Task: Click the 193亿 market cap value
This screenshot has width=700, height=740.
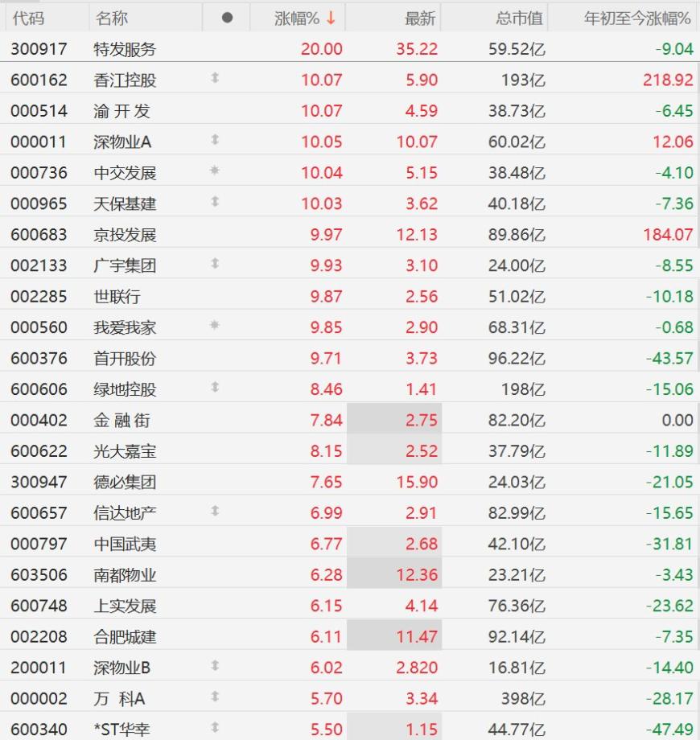Action: pos(523,80)
